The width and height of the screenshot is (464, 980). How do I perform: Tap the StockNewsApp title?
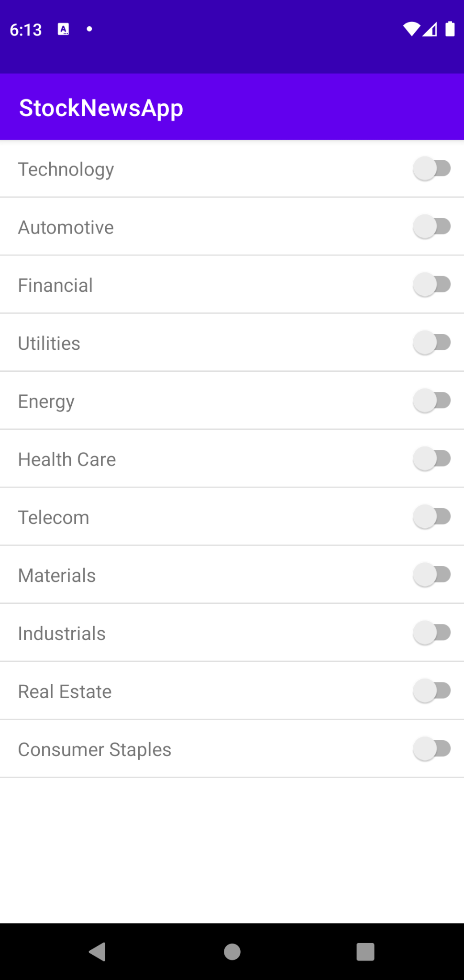(x=101, y=108)
